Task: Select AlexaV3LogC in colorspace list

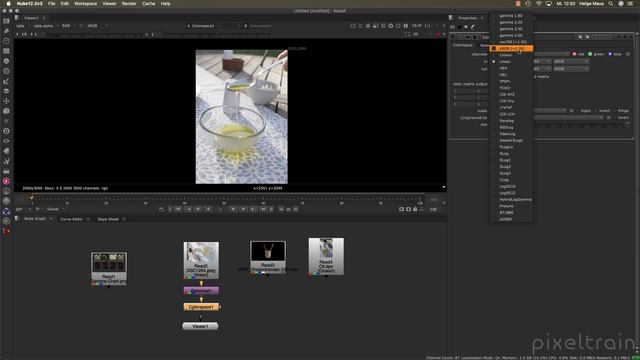Action: (511, 140)
